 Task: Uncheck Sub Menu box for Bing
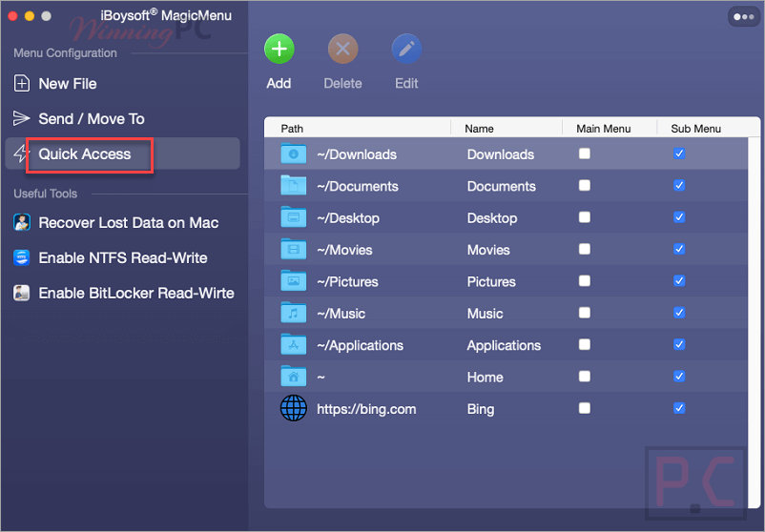coord(679,408)
